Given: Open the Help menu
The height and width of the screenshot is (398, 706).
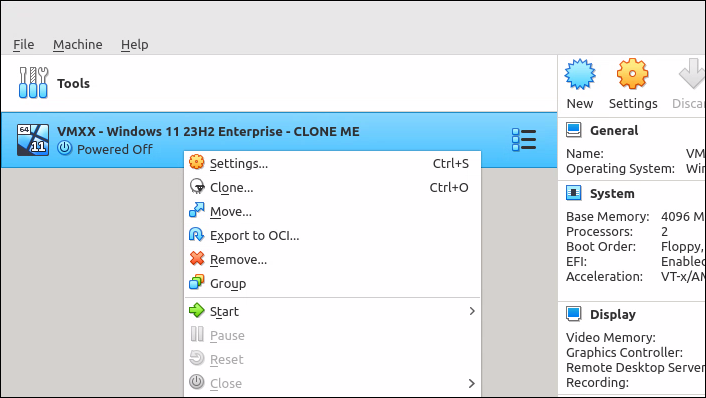Looking at the screenshot, I should pos(135,45).
